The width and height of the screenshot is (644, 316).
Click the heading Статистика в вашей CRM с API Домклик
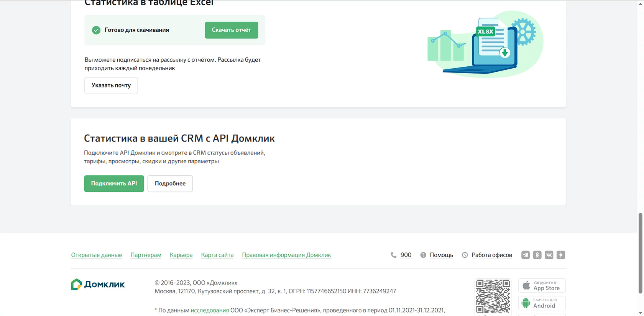(x=179, y=138)
